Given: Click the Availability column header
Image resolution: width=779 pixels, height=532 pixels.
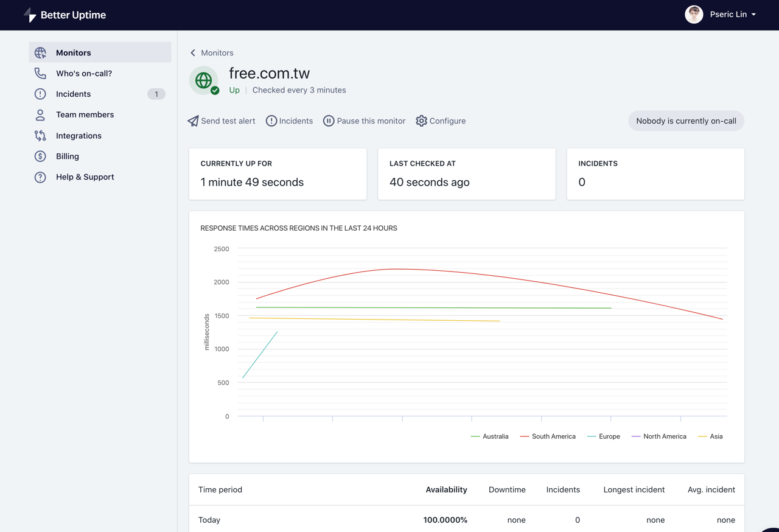Looking at the screenshot, I should [x=446, y=489].
